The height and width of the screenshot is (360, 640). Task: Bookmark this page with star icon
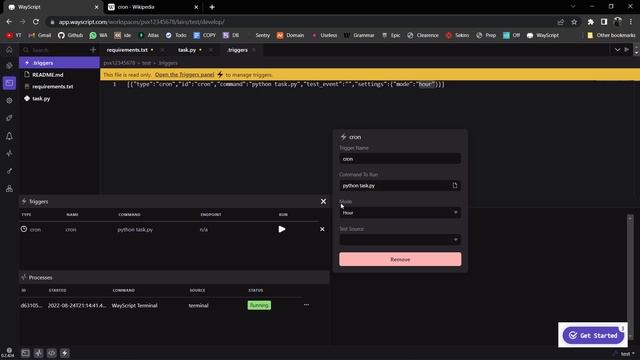click(574, 22)
